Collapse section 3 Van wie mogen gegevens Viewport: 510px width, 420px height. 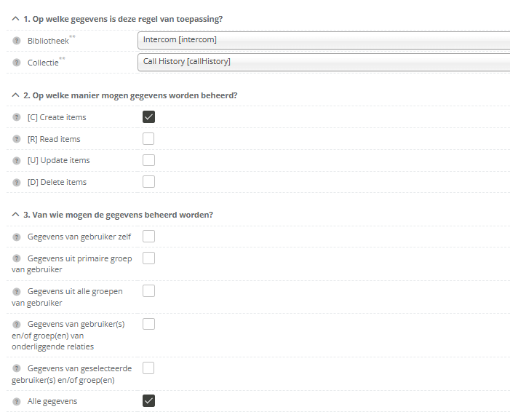pyautogui.click(x=16, y=215)
